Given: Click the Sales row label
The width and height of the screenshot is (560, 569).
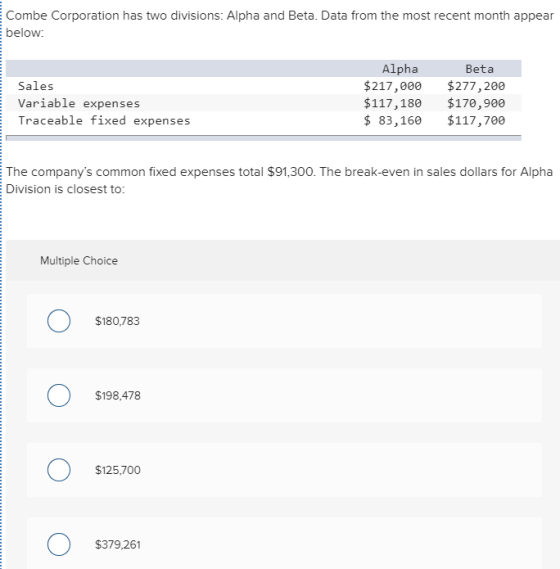Looking at the screenshot, I should coord(36,86).
